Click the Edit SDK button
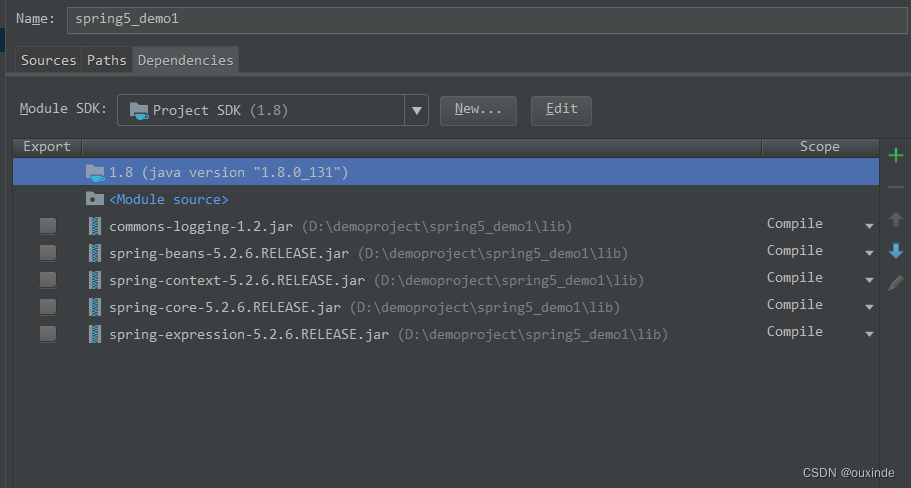911x488 pixels. 561,110
